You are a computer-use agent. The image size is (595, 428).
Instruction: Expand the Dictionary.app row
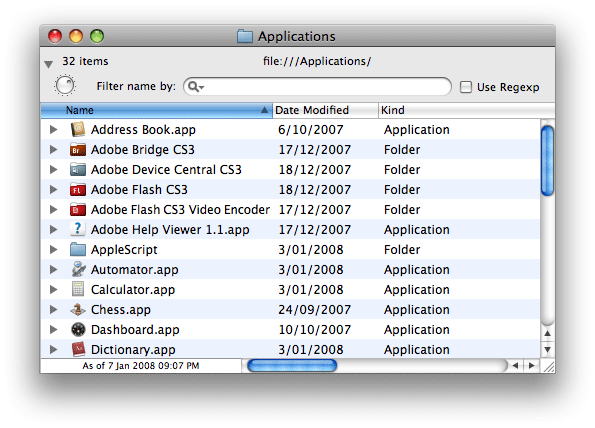click(54, 349)
